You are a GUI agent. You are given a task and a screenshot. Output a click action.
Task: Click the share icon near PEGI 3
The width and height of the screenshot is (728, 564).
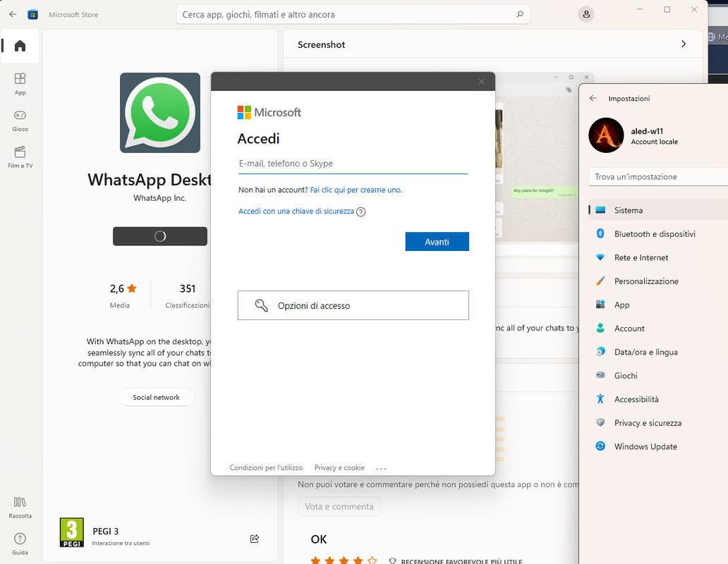255,539
